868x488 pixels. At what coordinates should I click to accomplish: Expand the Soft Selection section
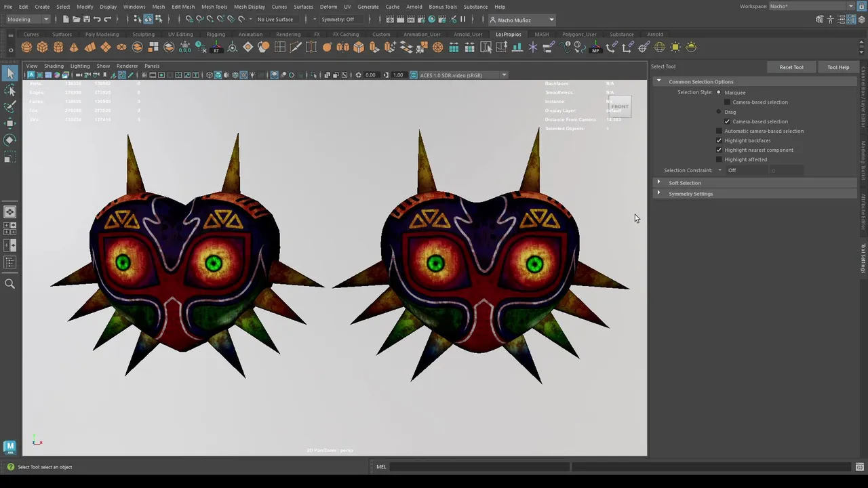pos(658,182)
